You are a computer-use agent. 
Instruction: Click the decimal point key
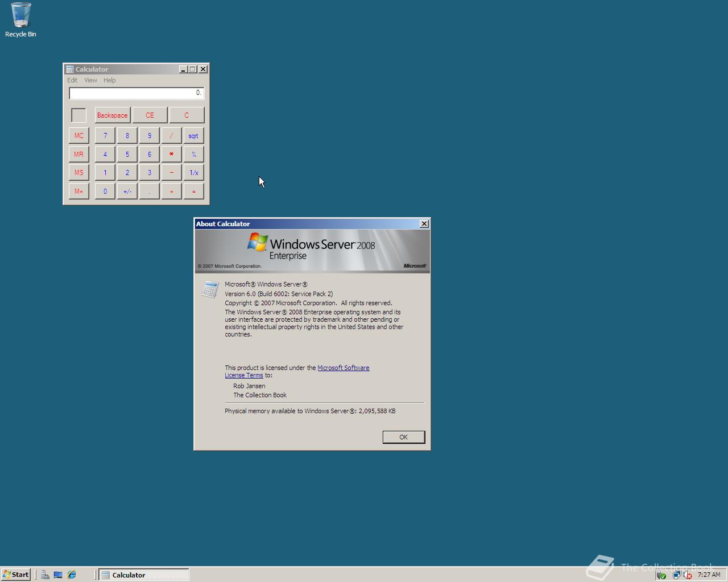pos(150,192)
